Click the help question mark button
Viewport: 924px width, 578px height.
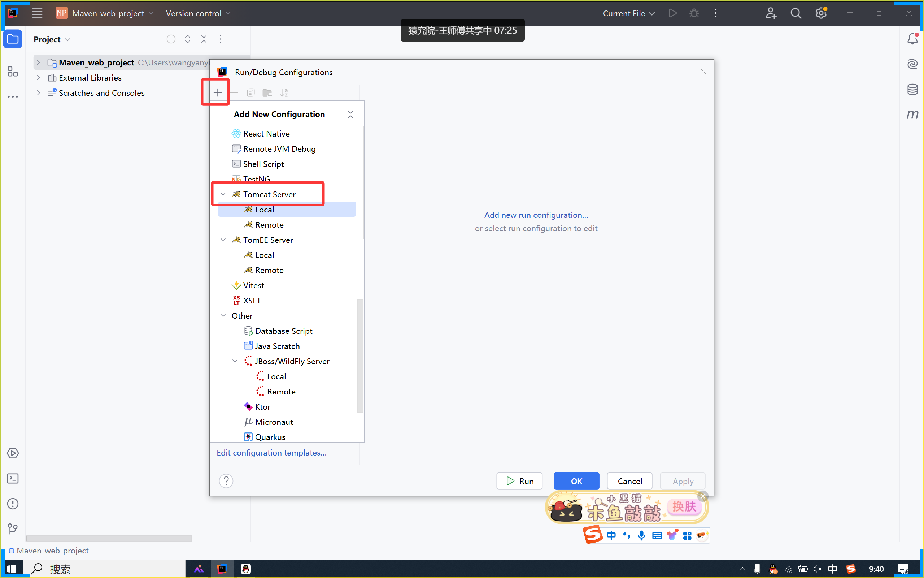(226, 481)
